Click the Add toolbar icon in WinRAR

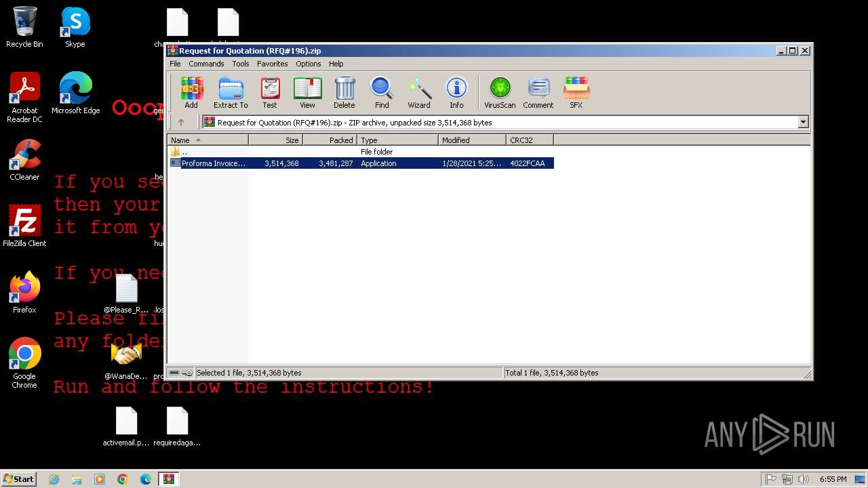click(191, 93)
